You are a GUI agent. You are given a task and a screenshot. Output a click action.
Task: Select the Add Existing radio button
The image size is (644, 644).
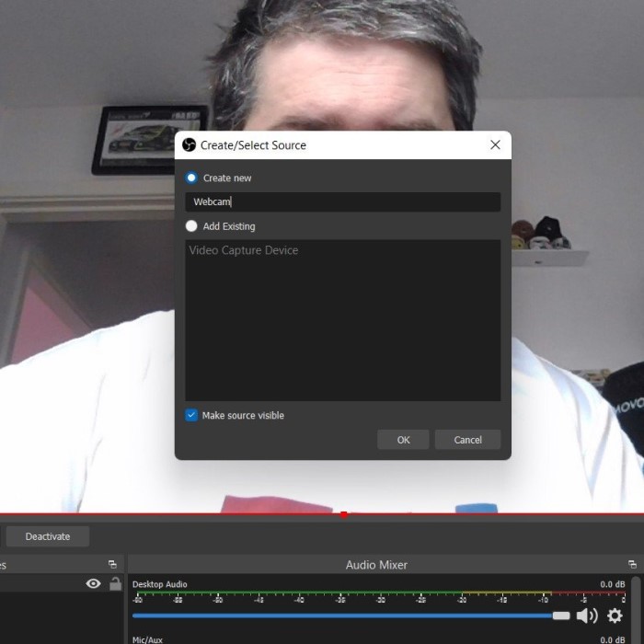(191, 226)
